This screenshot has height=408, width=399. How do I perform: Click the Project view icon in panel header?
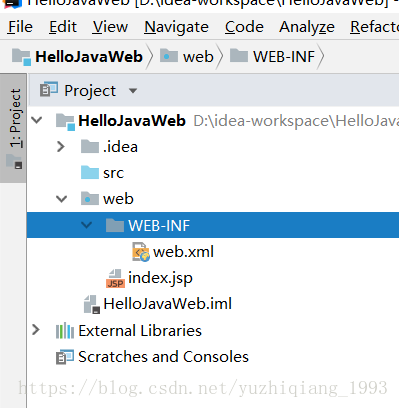coord(49,90)
